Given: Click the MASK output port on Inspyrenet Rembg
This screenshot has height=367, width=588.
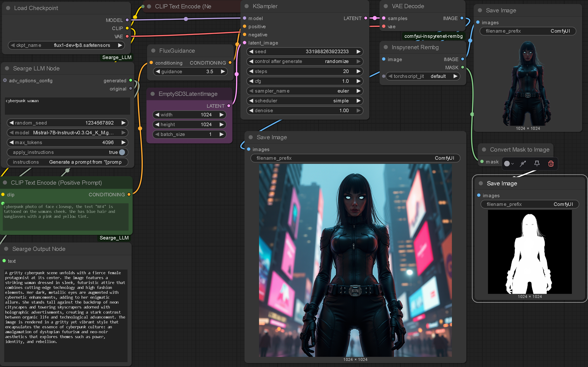Looking at the screenshot, I should 462,67.
